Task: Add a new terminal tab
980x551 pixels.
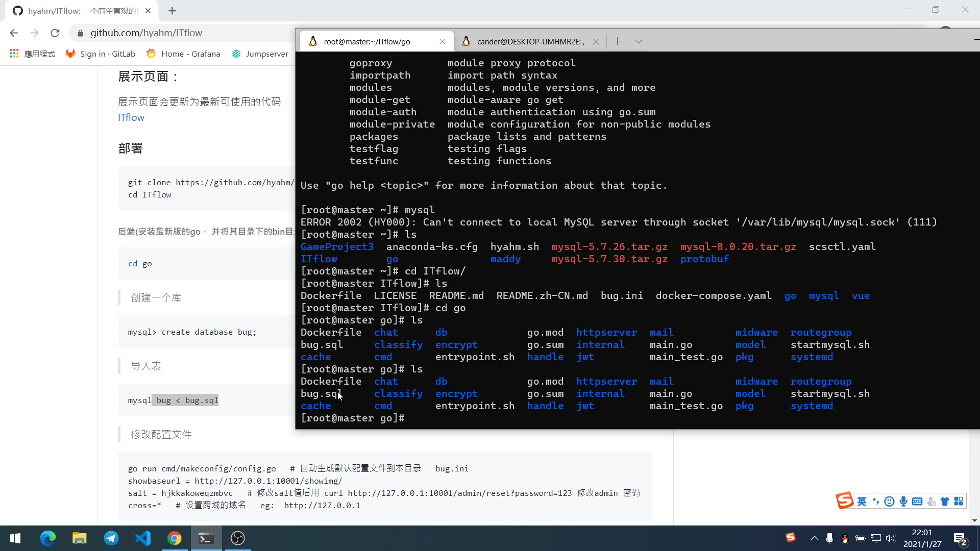Action: tap(617, 41)
